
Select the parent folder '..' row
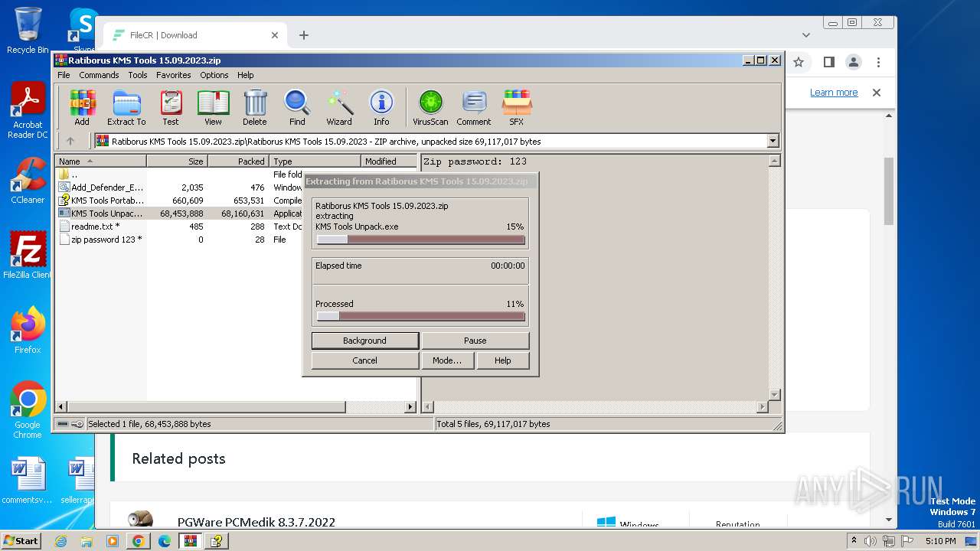(x=180, y=174)
